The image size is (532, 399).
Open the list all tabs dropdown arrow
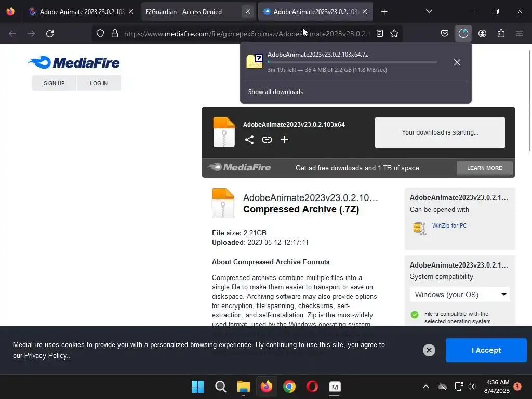point(429,11)
